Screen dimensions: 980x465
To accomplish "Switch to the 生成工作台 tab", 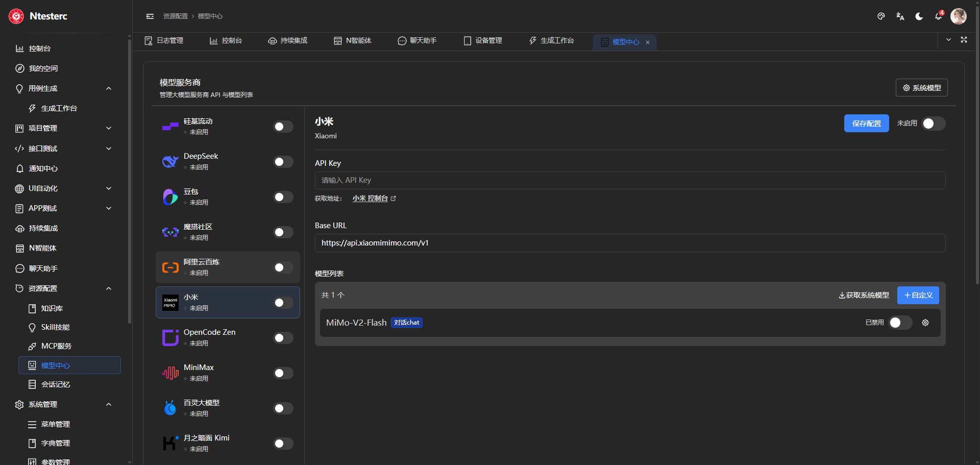I will 552,40.
